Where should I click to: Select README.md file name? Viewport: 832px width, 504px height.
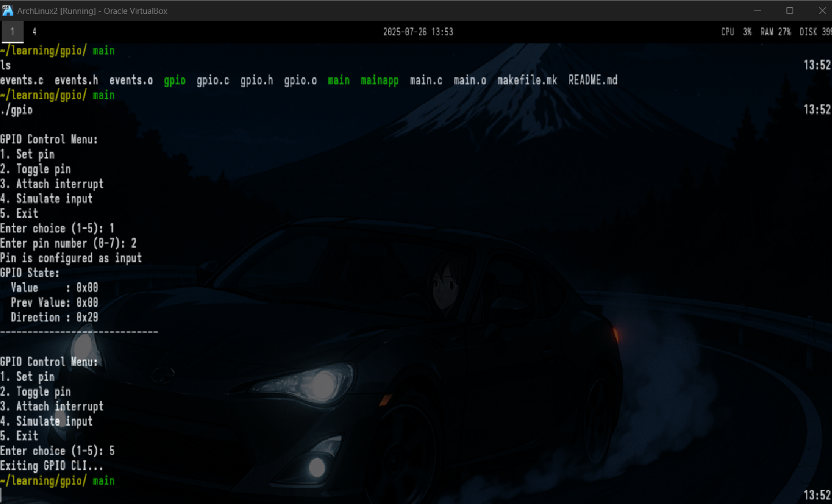pos(593,80)
